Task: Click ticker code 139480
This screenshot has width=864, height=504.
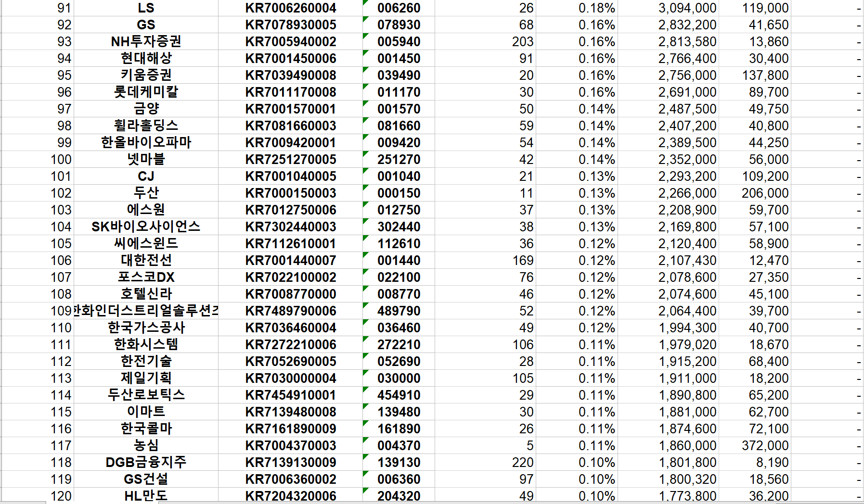Action: (399, 412)
